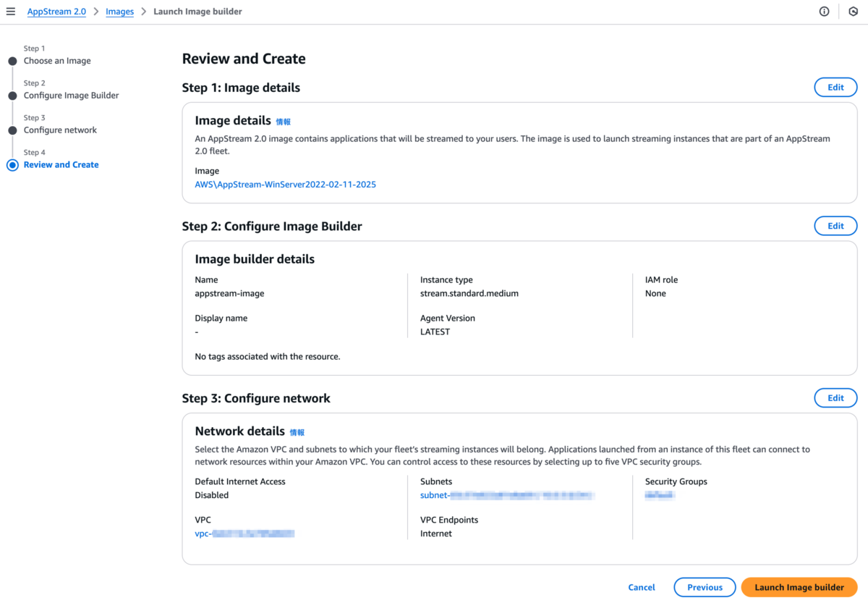Click the 'Disabled' internet access value
The image size is (868, 603).
212,495
